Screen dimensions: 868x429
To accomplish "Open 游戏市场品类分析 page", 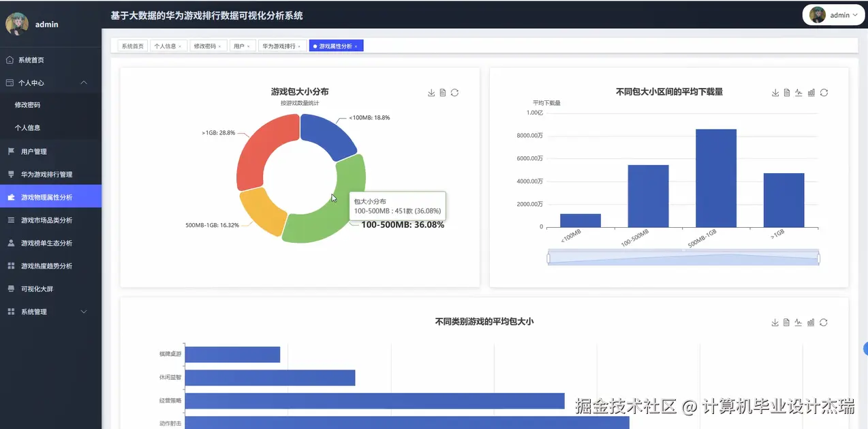I will click(50, 220).
